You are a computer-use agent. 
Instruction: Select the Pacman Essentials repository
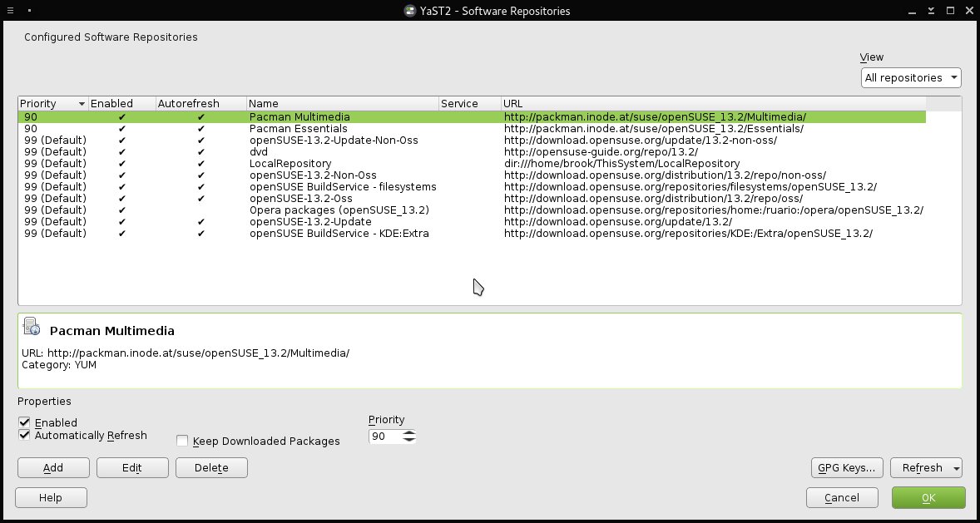pos(472,129)
